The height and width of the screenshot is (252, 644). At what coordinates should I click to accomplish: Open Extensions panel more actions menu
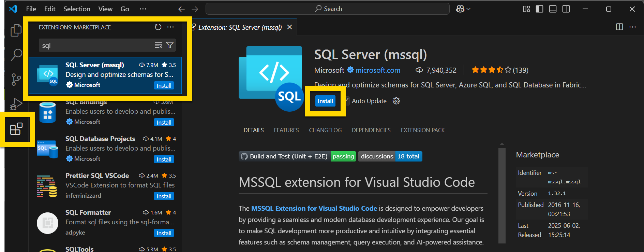[x=170, y=27]
